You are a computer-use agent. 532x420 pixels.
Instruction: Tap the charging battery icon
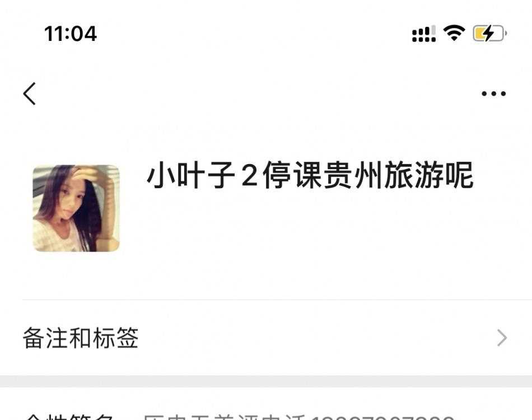pyautogui.click(x=490, y=33)
